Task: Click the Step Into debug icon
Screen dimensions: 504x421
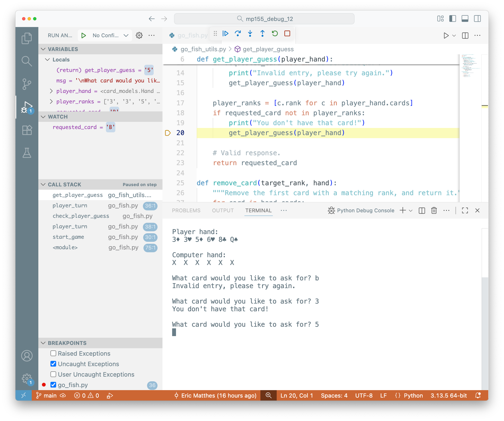Action: click(250, 34)
